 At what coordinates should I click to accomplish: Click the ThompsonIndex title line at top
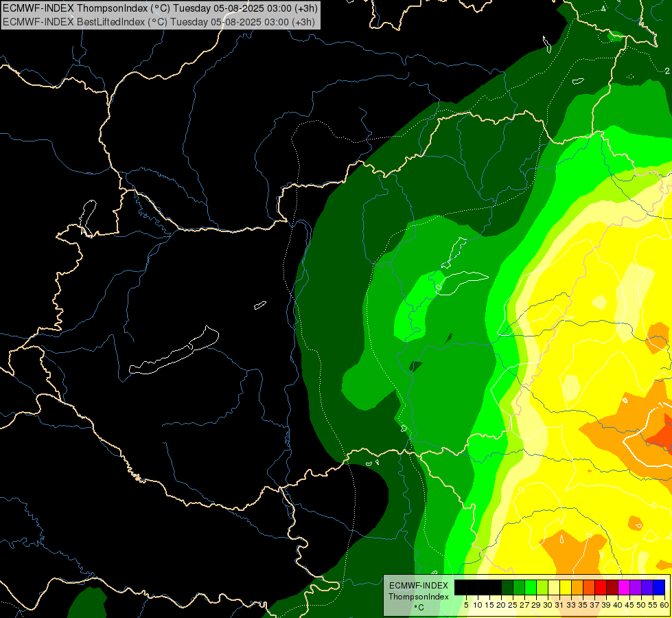(x=159, y=8)
